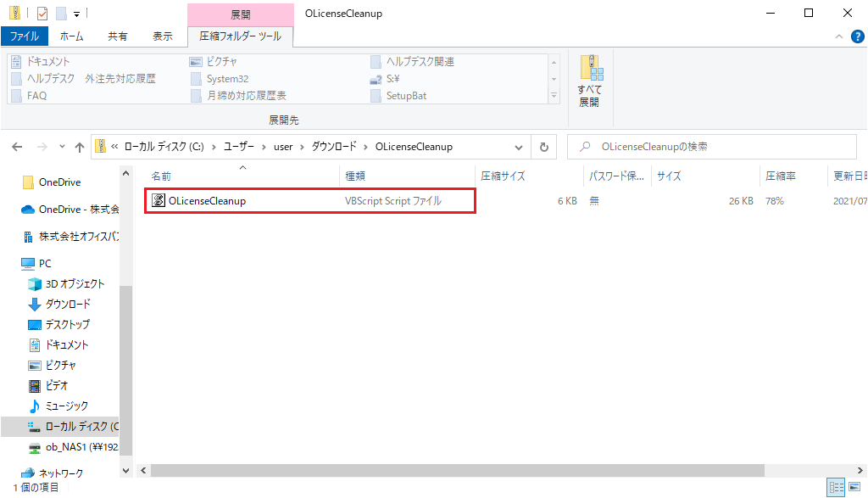
Task: Click the すべて展開 extract all icon
Action: (589, 81)
